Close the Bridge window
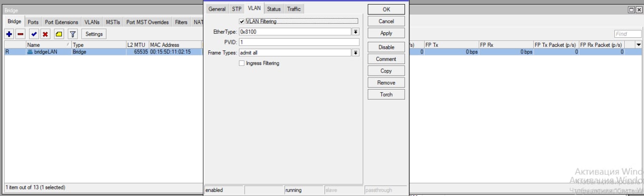 (x=639, y=10)
